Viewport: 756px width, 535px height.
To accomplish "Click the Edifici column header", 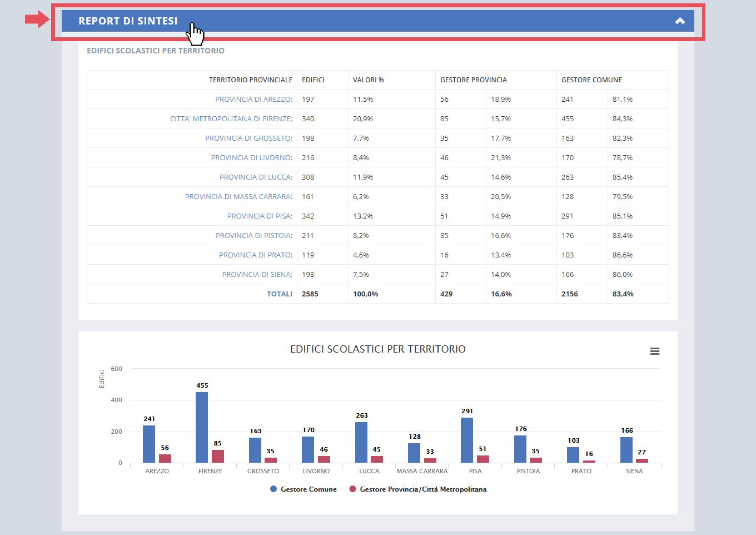I will [x=313, y=80].
